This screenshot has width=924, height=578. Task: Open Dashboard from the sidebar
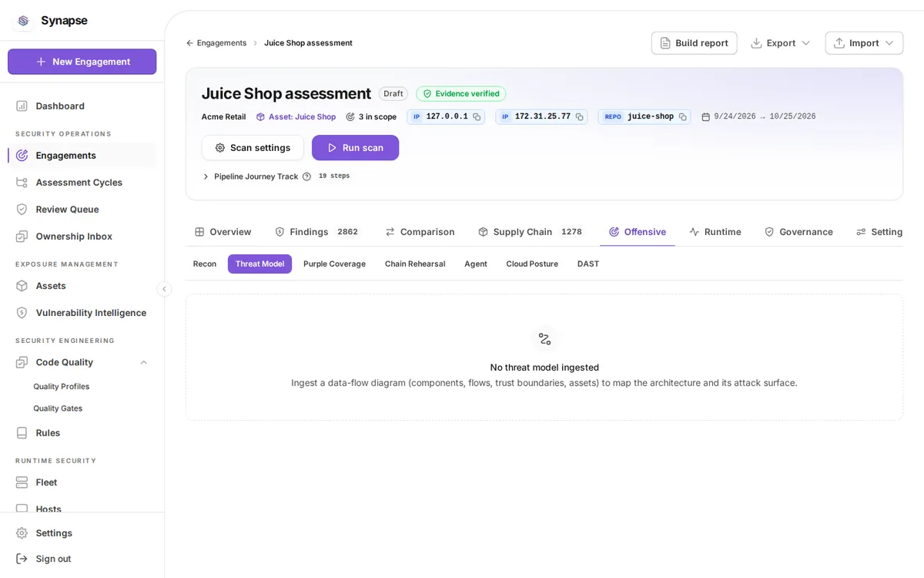tap(82, 106)
